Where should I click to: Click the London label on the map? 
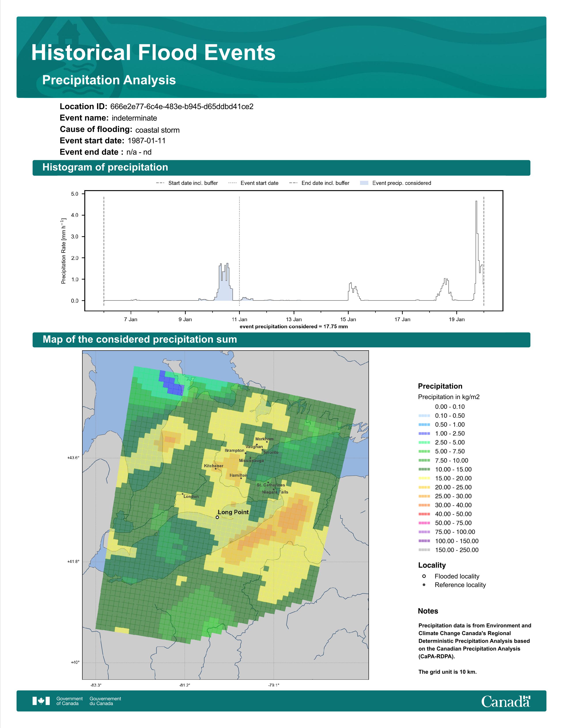pos(191,496)
